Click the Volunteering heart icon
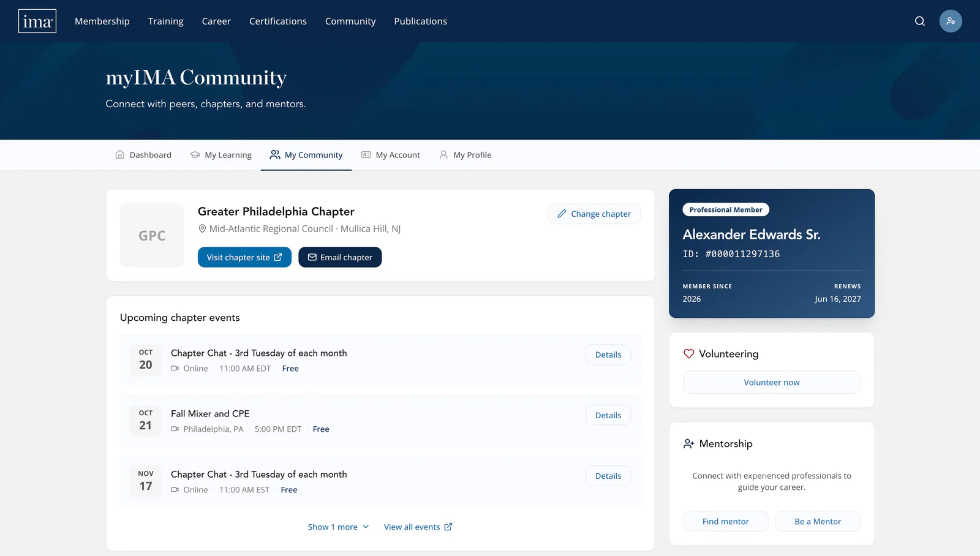This screenshot has width=980, height=556. point(688,354)
